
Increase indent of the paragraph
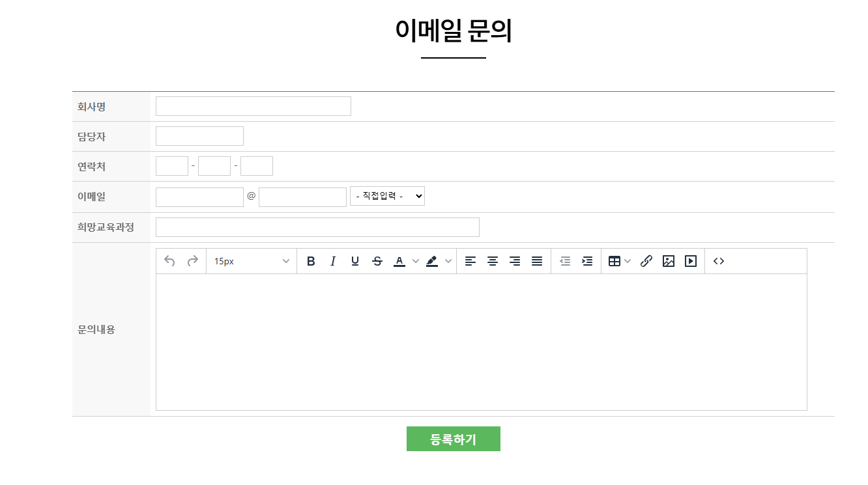click(587, 261)
